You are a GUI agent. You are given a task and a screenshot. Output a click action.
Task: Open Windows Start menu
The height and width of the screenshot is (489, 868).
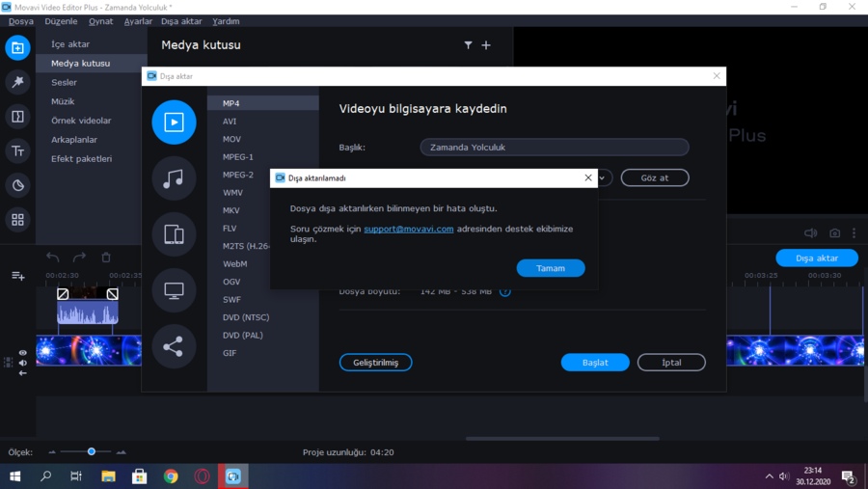tap(14, 476)
